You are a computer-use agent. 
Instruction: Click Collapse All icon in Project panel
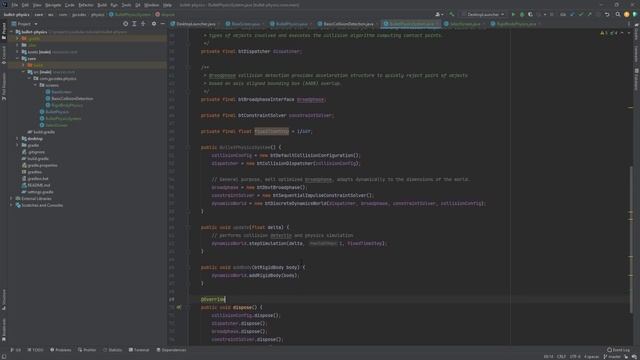pos(143,24)
